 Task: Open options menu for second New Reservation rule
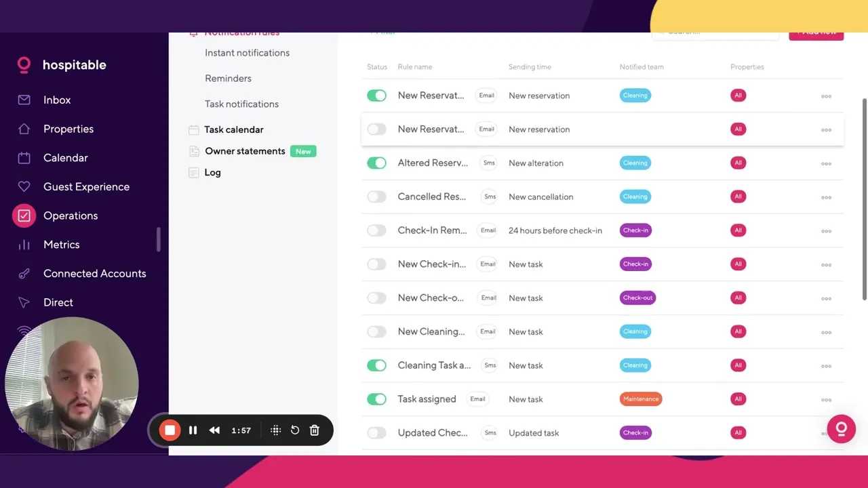826,130
